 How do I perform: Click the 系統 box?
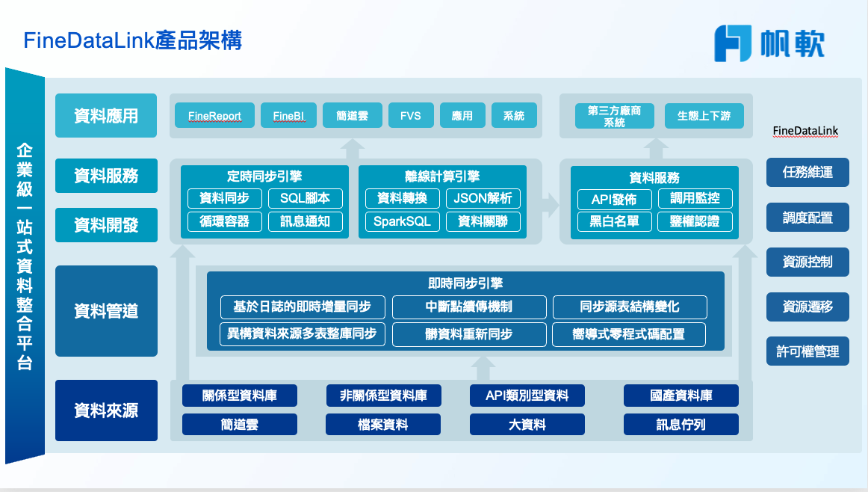[x=514, y=115]
